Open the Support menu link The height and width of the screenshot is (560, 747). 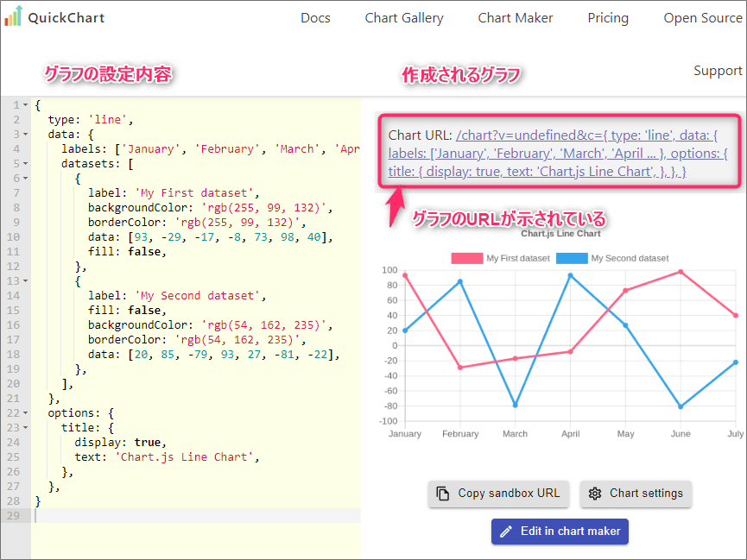(x=718, y=71)
